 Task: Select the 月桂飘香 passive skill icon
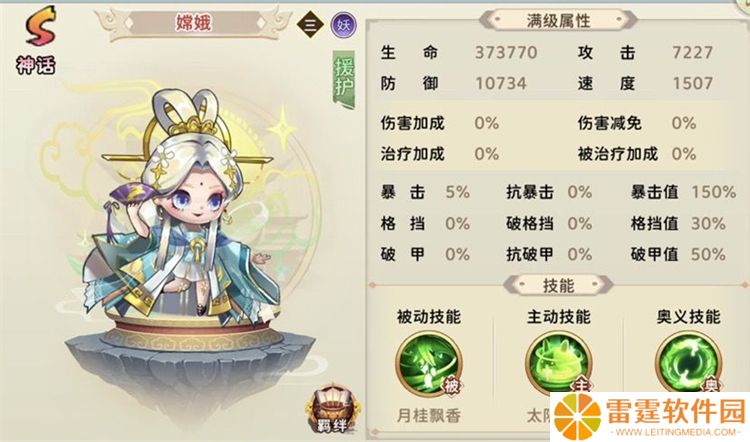pyautogui.click(x=428, y=365)
